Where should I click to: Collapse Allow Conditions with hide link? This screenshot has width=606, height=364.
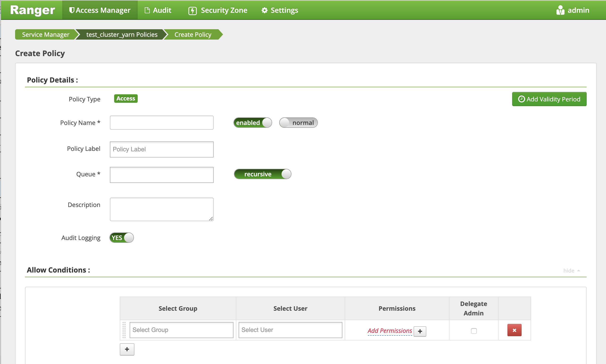pos(572,271)
